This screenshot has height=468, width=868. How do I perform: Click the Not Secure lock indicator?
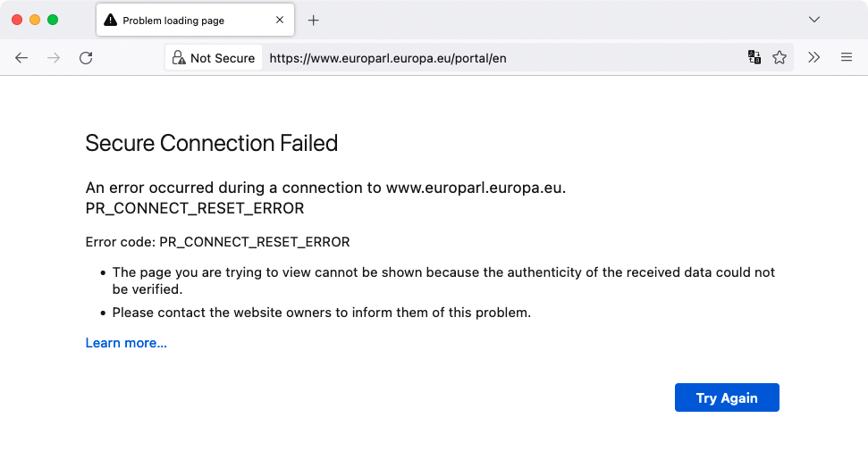214,57
